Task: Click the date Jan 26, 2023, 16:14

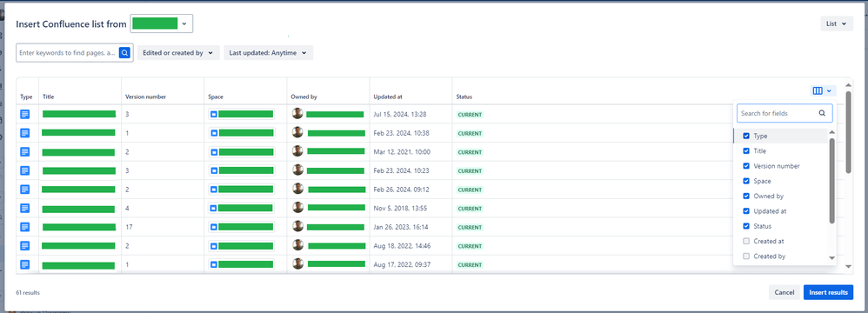Action: [401, 227]
